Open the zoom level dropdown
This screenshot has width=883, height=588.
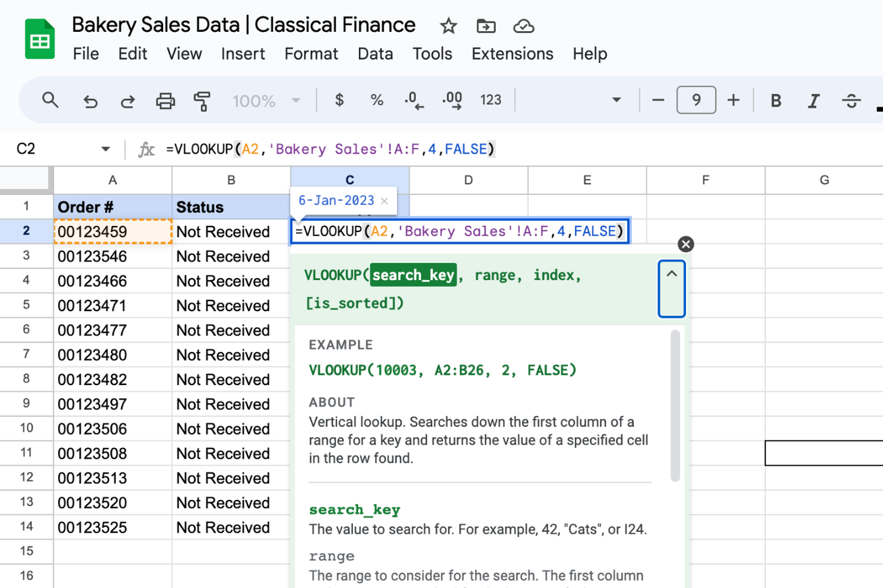(x=296, y=99)
